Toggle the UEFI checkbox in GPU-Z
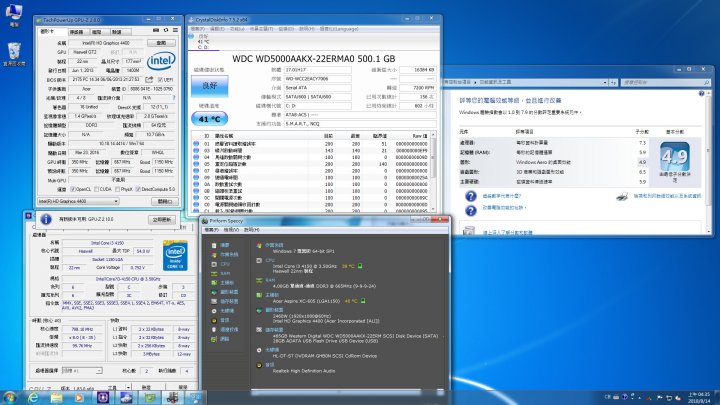720x405 pixels. pos(160,79)
